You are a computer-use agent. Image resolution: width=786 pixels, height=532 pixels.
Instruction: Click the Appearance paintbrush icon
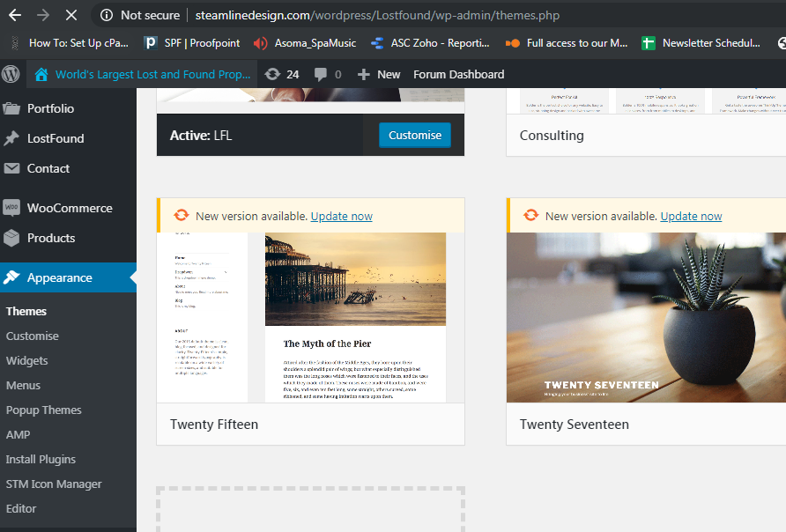tap(11, 277)
